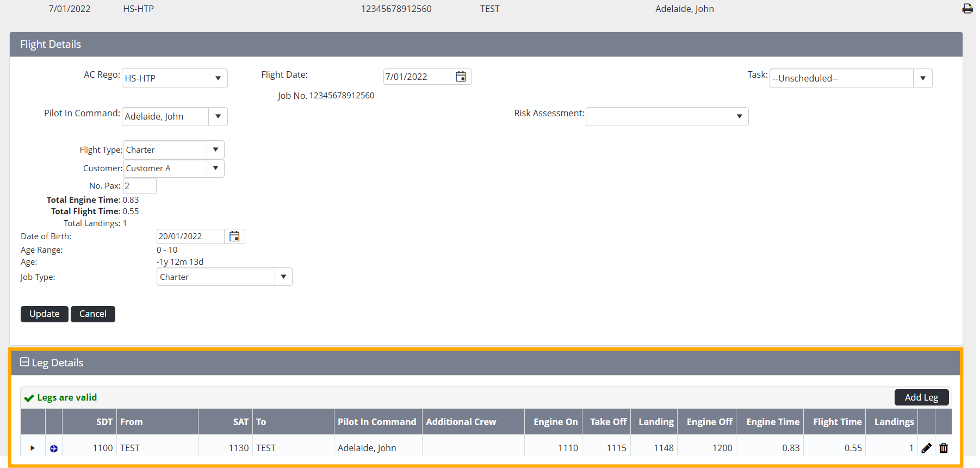
Task: Click the No. Pax input field
Action: (x=140, y=186)
